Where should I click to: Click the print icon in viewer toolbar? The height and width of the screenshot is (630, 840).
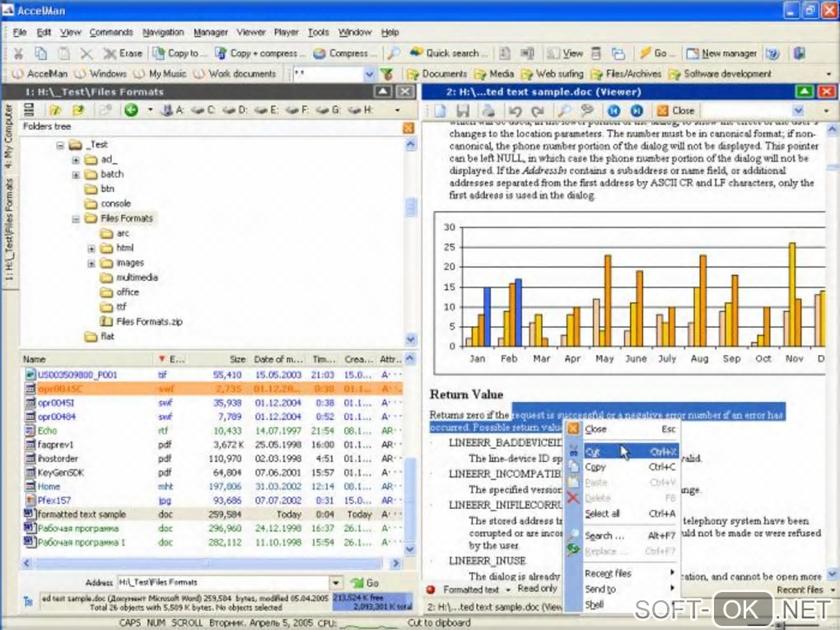488,110
